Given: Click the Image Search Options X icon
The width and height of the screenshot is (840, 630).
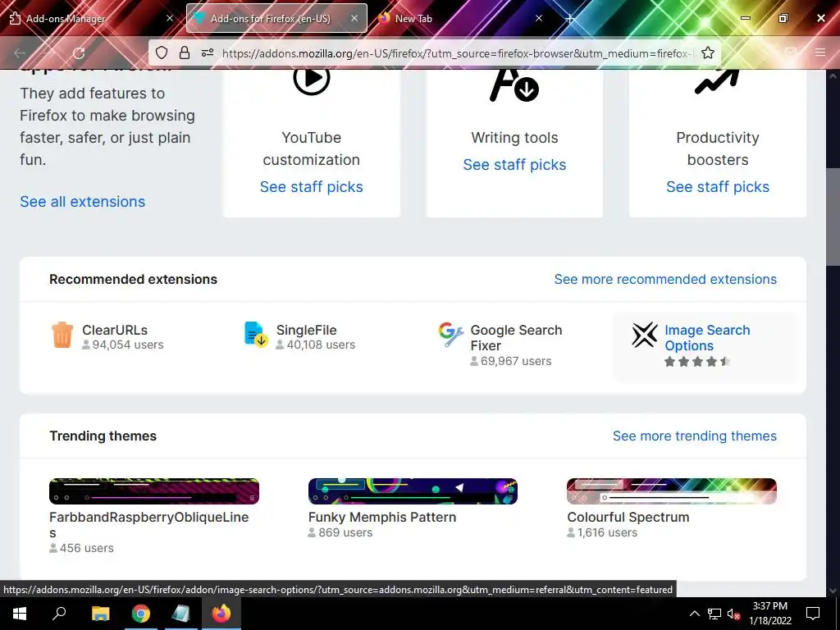Looking at the screenshot, I should (x=645, y=335).
